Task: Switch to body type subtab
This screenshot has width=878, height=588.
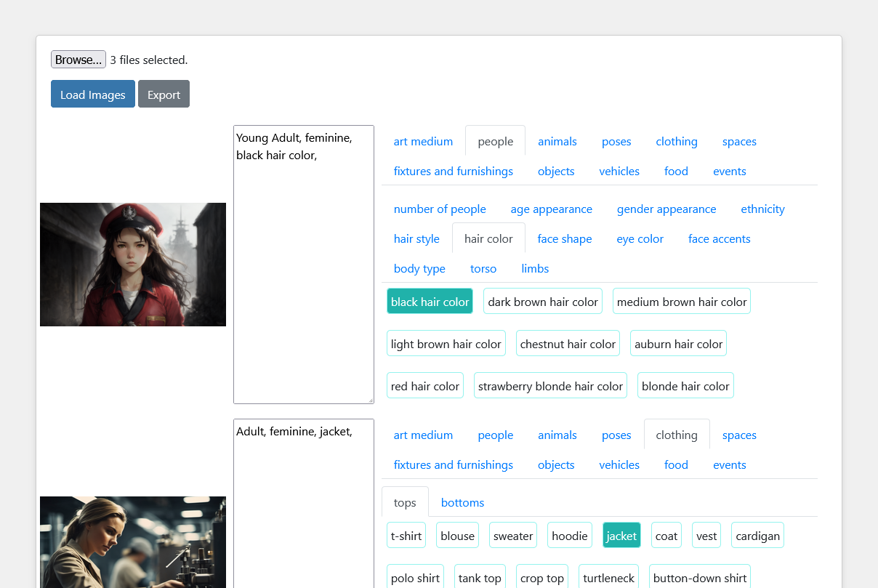Action: [419, 268]
